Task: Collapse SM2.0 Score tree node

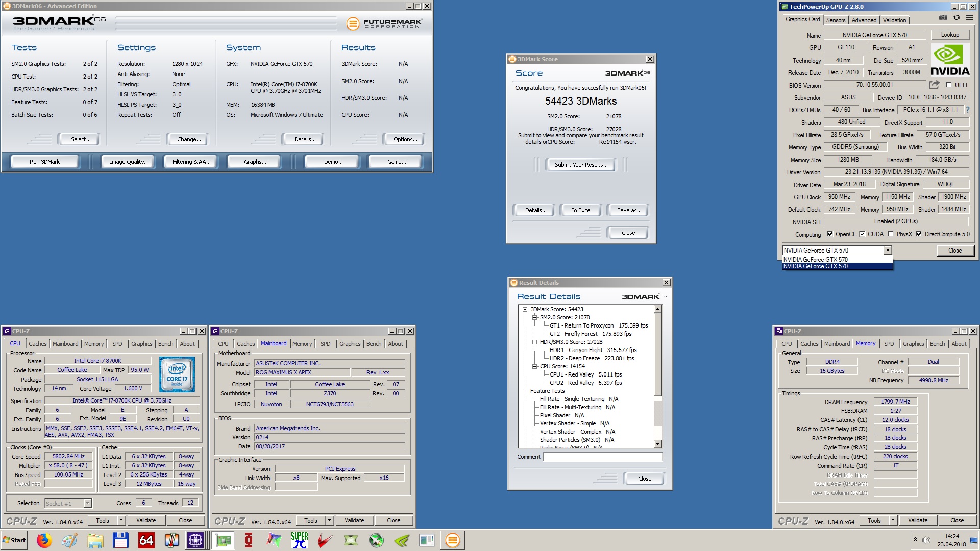Action: [x=534, y=317]
